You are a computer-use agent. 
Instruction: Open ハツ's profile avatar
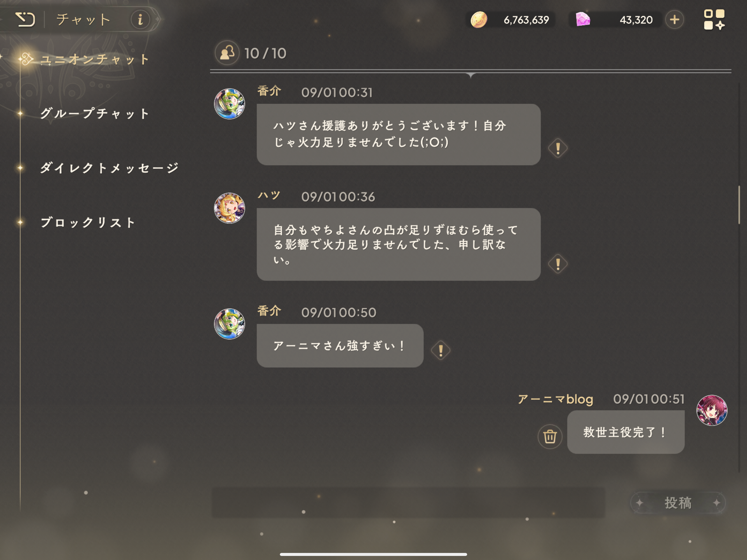(229, 208)
